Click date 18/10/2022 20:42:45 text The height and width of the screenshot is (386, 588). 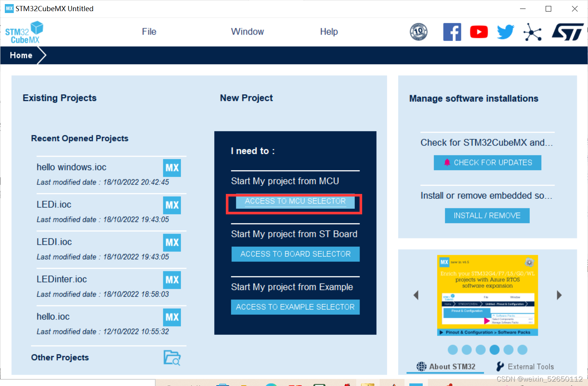[x=136, y=182]
